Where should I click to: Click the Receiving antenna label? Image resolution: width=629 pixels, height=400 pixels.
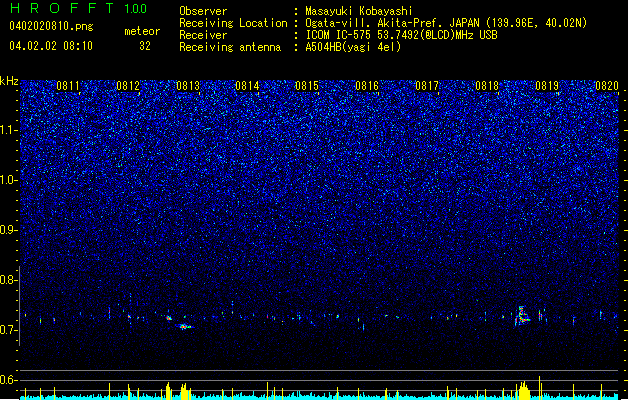coord(230,47)
